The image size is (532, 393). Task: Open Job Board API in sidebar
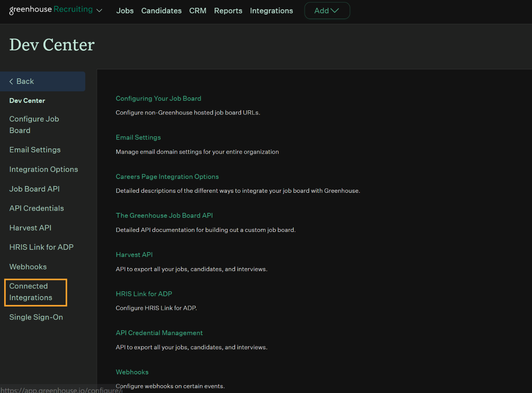click(34, 189)
